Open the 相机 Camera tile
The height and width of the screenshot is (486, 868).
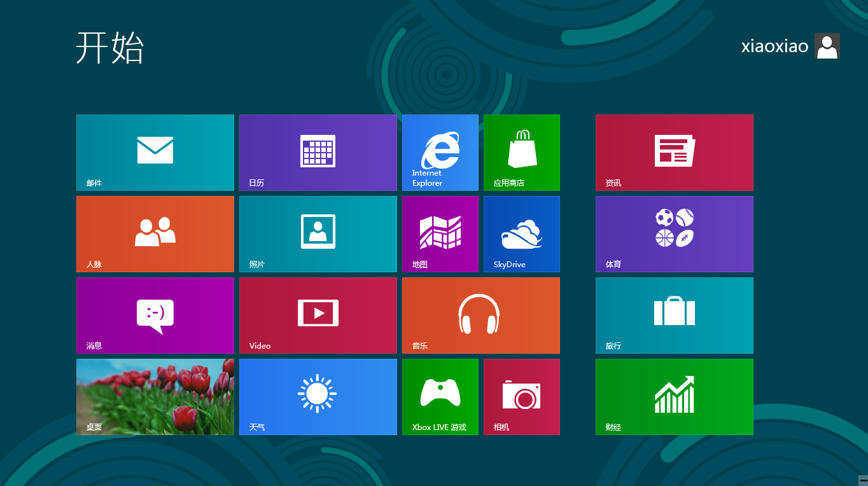[x=522, y=397]
